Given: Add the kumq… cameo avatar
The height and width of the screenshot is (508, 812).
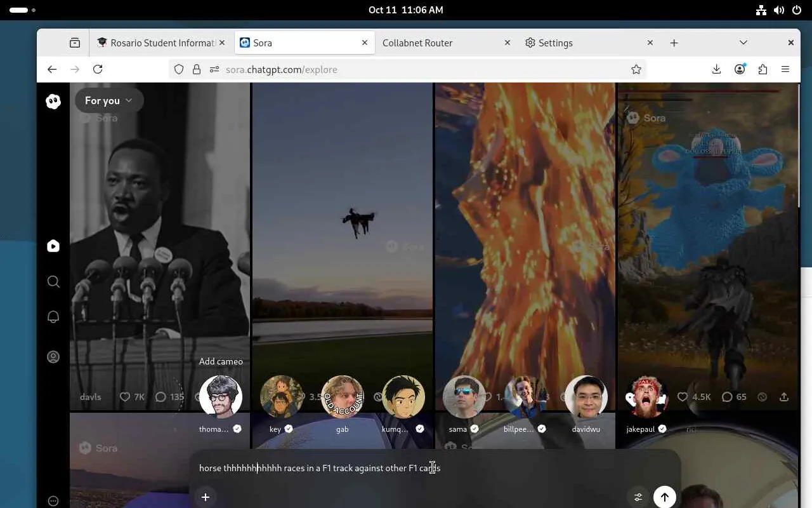Looking at the screenshot, I should (x=403, y=397).
